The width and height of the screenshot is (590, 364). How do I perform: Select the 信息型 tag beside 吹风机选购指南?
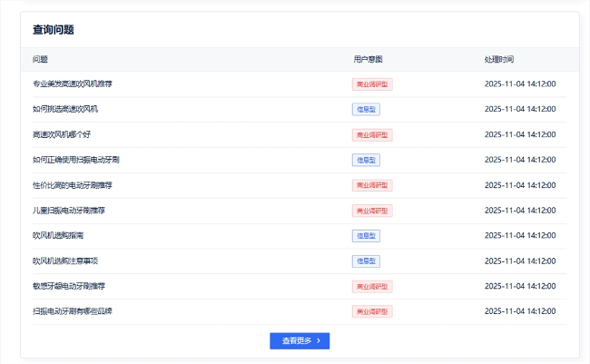tap(366, 235)
